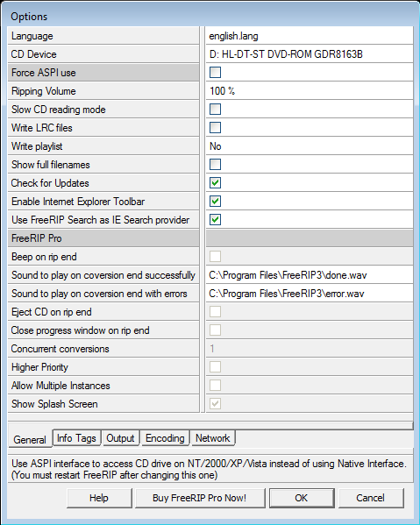Viewport: 420px width, 525px height.
Task: Uncheck the Check for Updates box
Action: pos(215,183)
